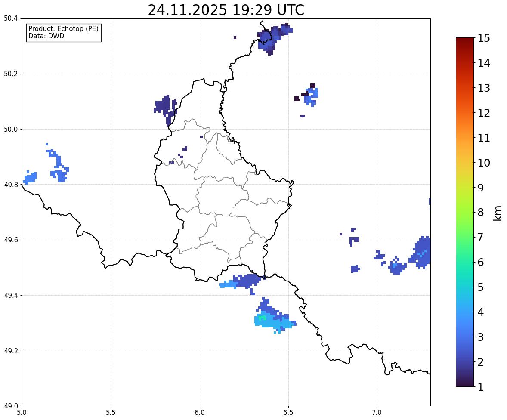Click the latitude axis label 49.6
This screenshot has height=420, width=507.
(11, 240)
